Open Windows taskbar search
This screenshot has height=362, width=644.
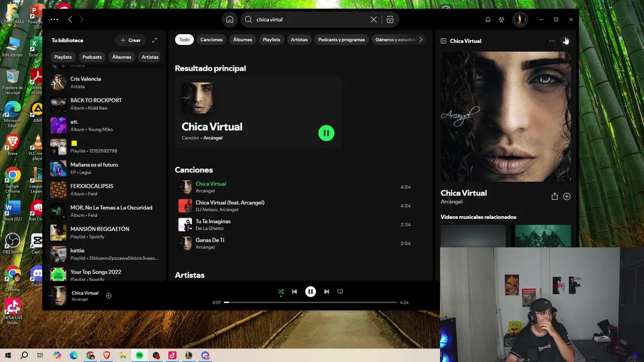pos(24,355)
